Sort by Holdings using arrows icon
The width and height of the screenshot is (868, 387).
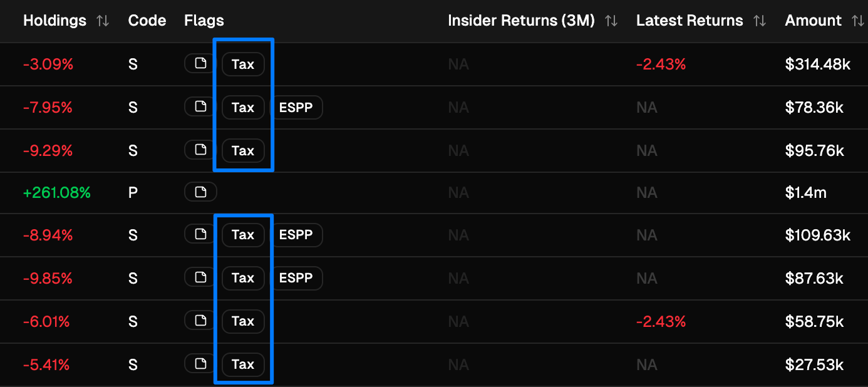(x=103, y=21)
